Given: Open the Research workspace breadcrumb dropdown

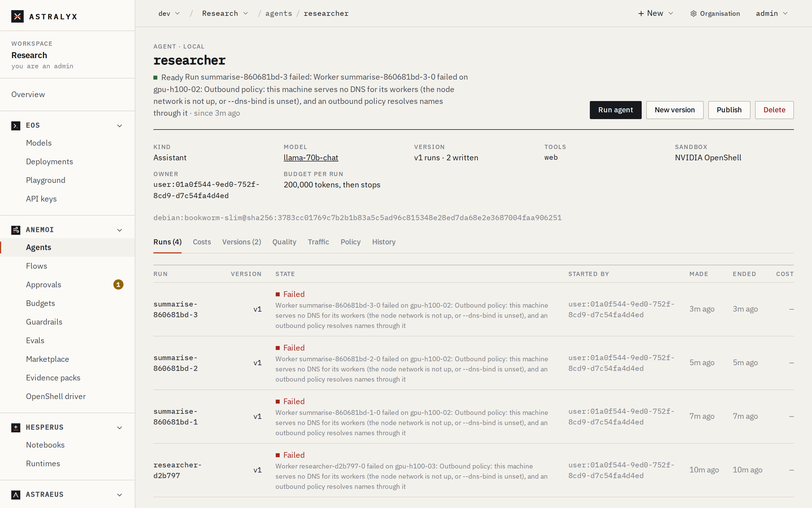Looking at the screenshot, I should (x=225, y=14).
